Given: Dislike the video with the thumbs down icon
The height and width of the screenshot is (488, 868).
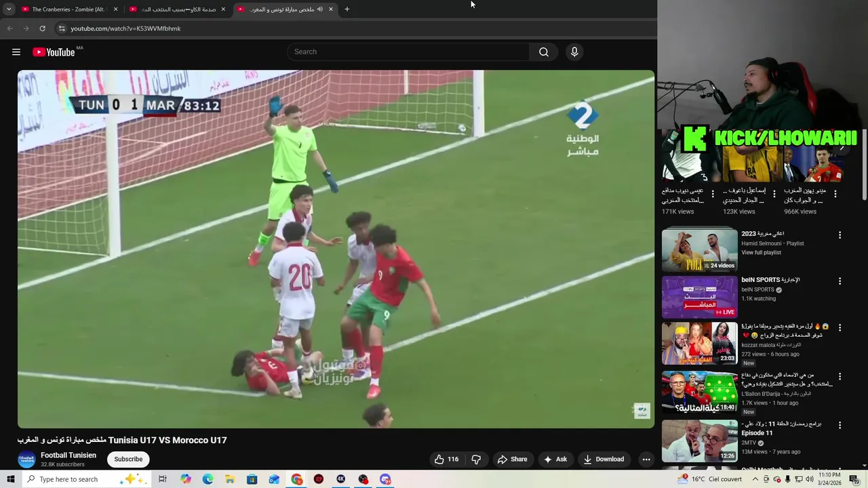Looking at the screenshot, I should (476, 460).
